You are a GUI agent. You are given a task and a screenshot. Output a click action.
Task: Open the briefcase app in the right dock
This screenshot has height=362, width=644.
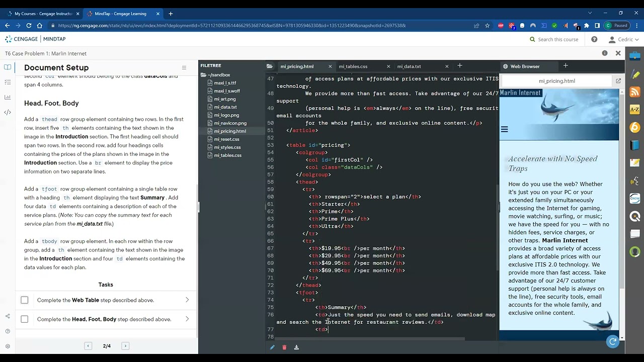pyautogui.click(x=635, y=56)
